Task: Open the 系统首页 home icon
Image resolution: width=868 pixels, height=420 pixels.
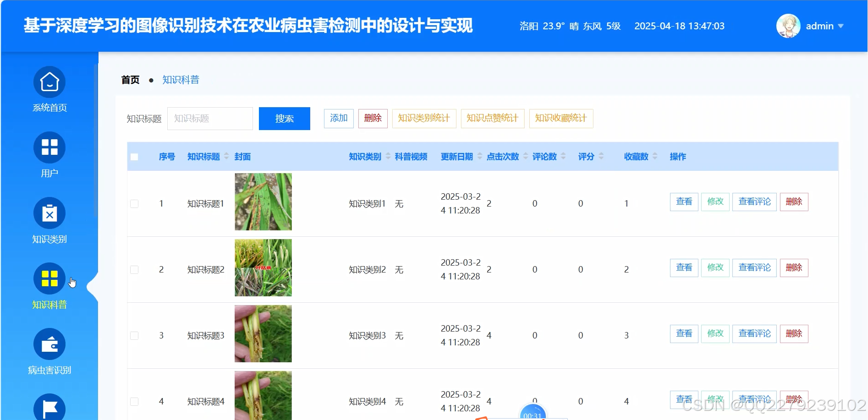Action: point(49,82)
